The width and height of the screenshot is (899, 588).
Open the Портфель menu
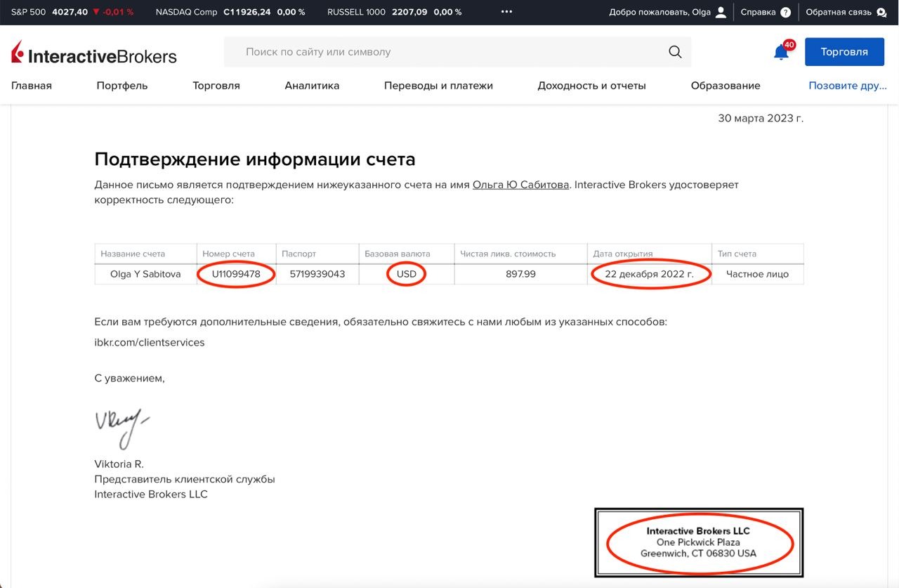[122, 86]
